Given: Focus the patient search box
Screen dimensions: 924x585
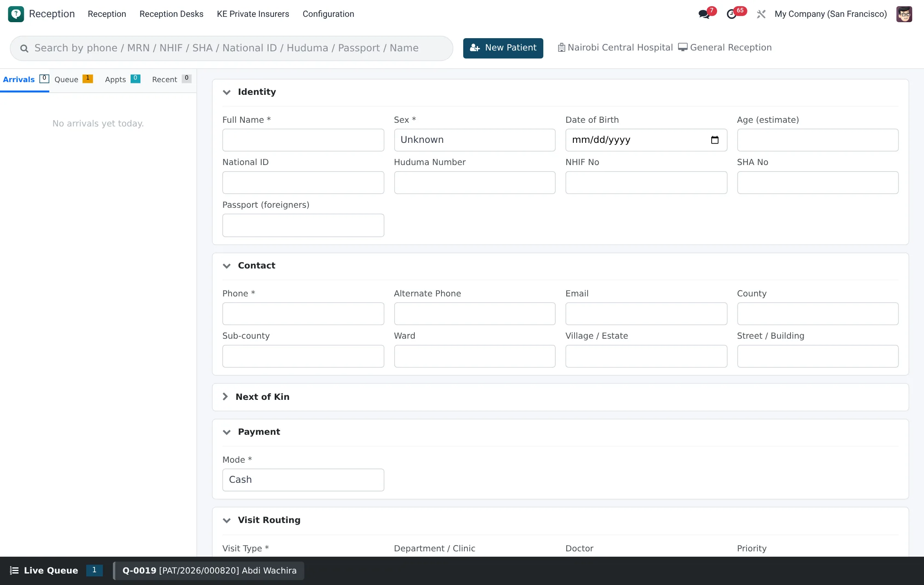Looking at the screenshot, I should point(231,48).
